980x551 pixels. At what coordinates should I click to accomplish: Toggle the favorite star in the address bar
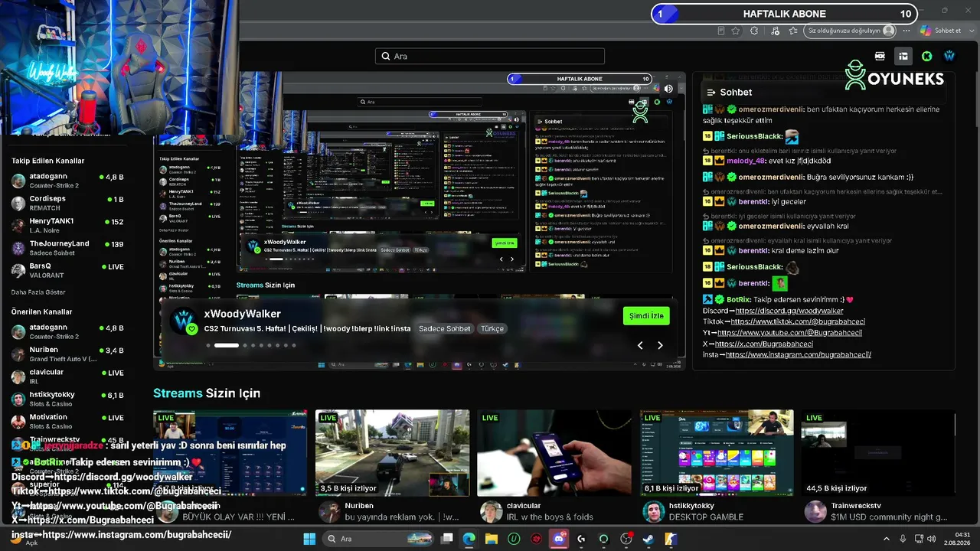click(736, 31)
